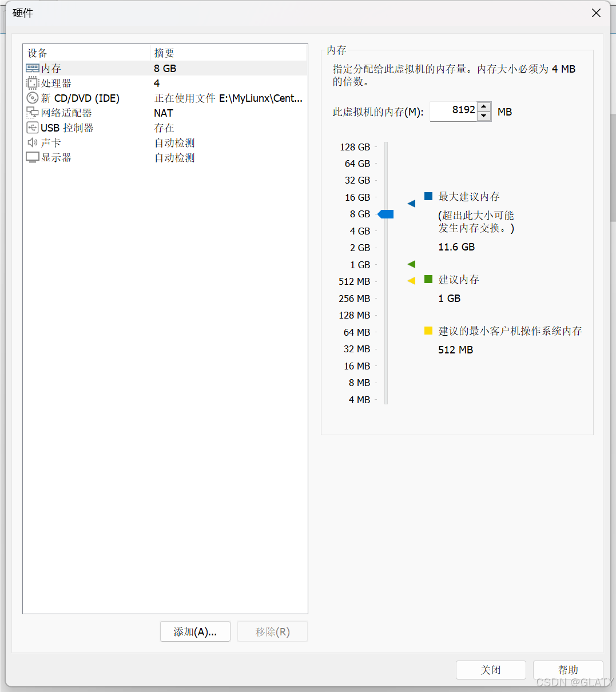Select the 显示器 device row
This screenshot has height=692, width=616.
point(165,157)
